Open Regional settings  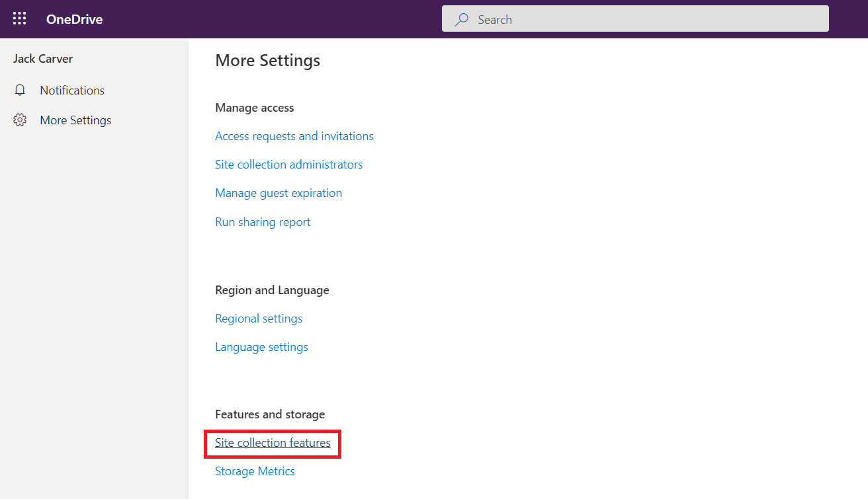click(x=259, y=318)
